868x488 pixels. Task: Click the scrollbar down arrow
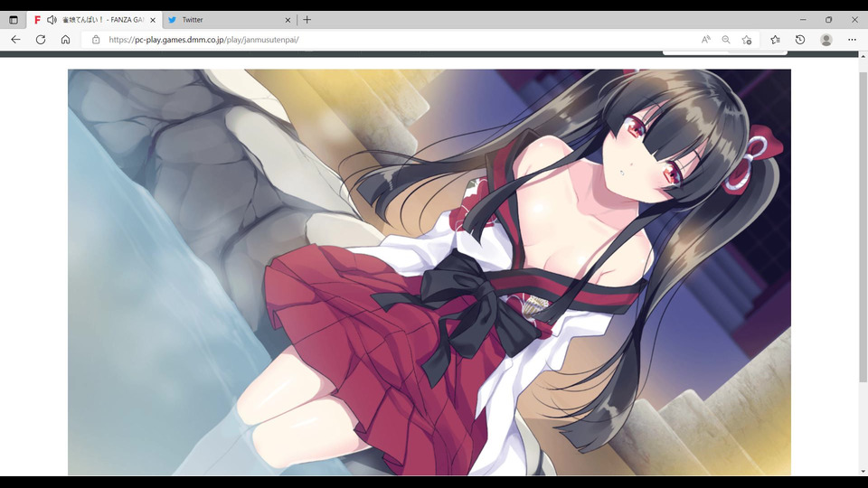click(x=863, y=472)
